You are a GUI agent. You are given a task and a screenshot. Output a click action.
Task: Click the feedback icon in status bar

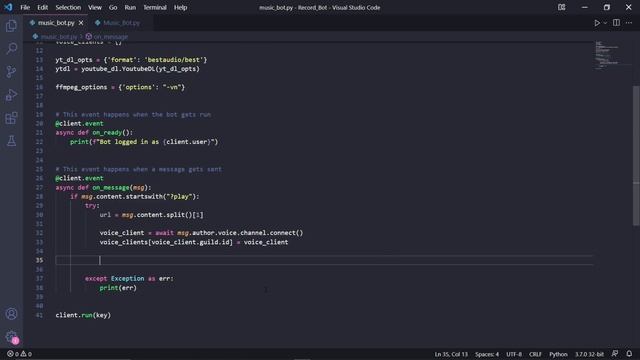tap(615, 354)
